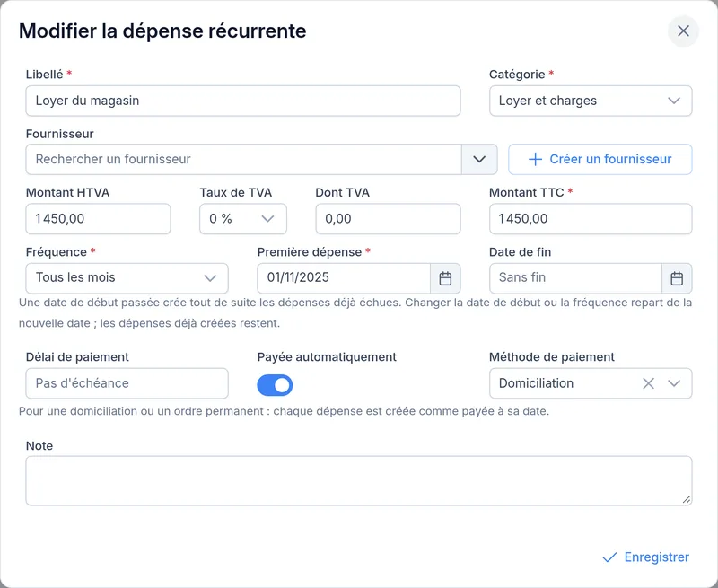The width and height of the screenshot is (718, 588).
Task: Open the Taux de TVA dropdown
Action: coord(243,219)
